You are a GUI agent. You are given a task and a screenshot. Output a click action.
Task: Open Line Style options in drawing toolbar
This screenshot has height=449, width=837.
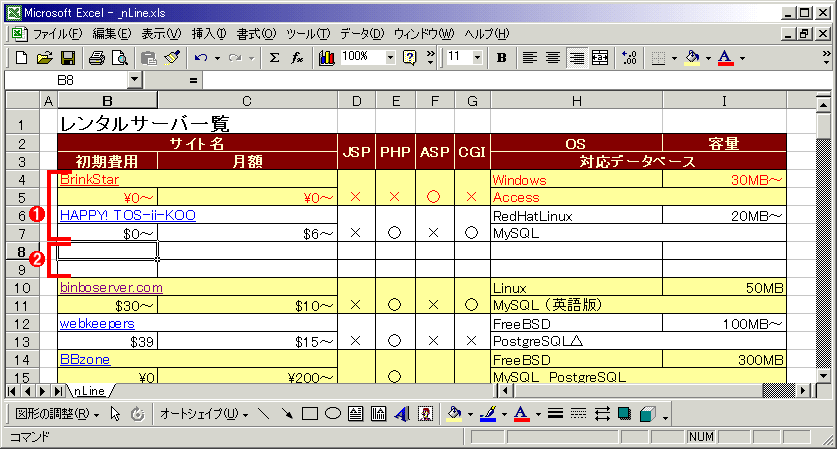555,414
